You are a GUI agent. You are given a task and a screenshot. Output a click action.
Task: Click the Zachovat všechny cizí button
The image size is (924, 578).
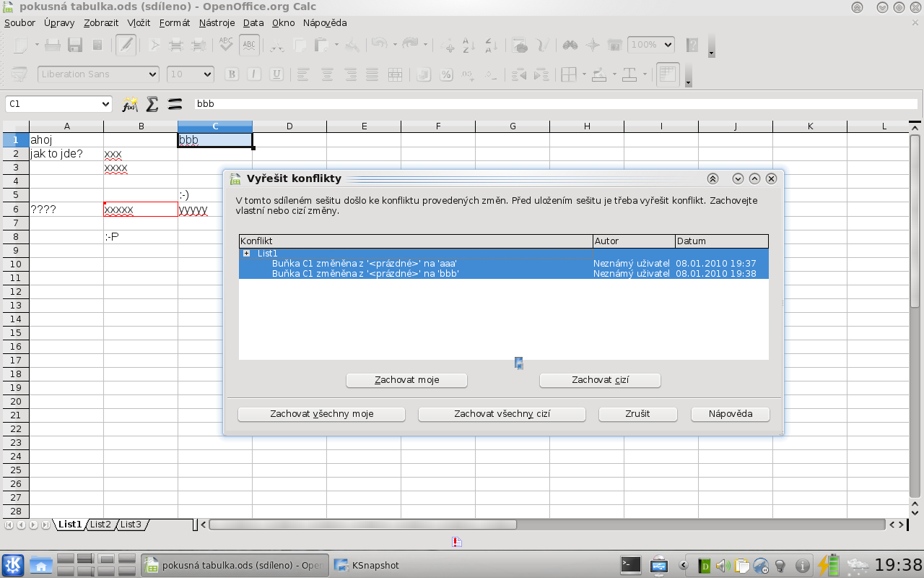pyautogui.click(x=502, y=414)
